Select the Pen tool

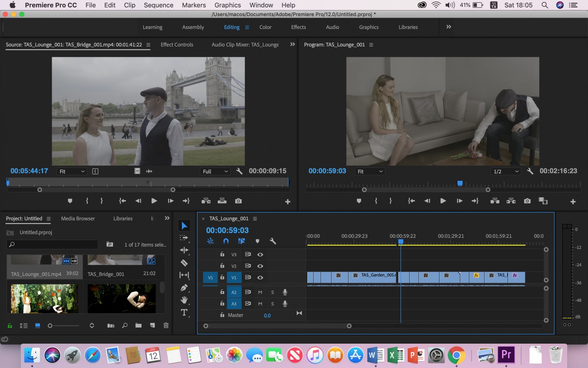[184, 288]
